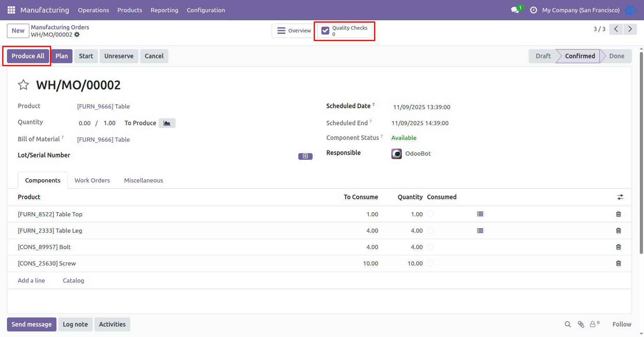Open Quality Checks stat button
This screenshot has width=644, height=337.
coord(345,31)
